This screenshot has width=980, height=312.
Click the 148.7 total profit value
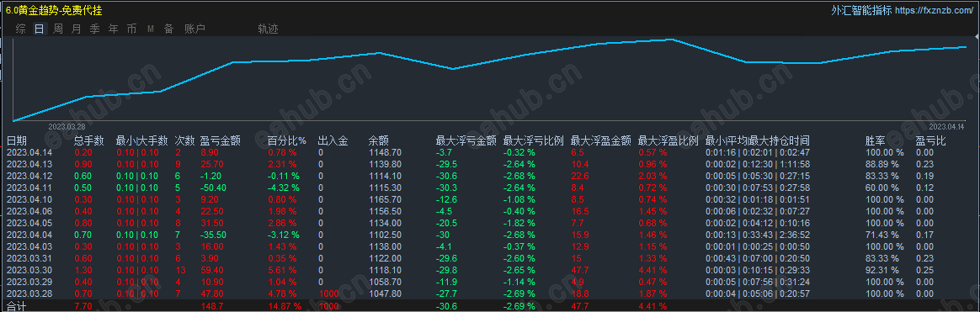pyautogui.click(x=213, y=306)
